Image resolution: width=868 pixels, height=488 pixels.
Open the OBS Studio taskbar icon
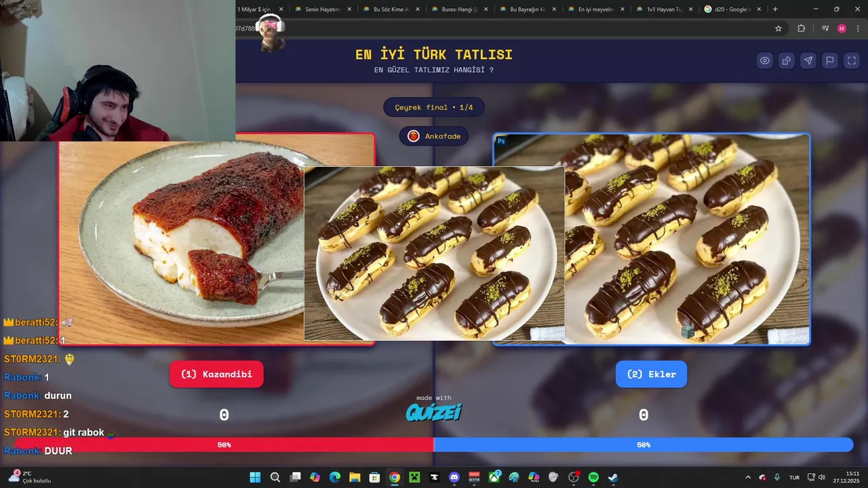tap(574, 477)
